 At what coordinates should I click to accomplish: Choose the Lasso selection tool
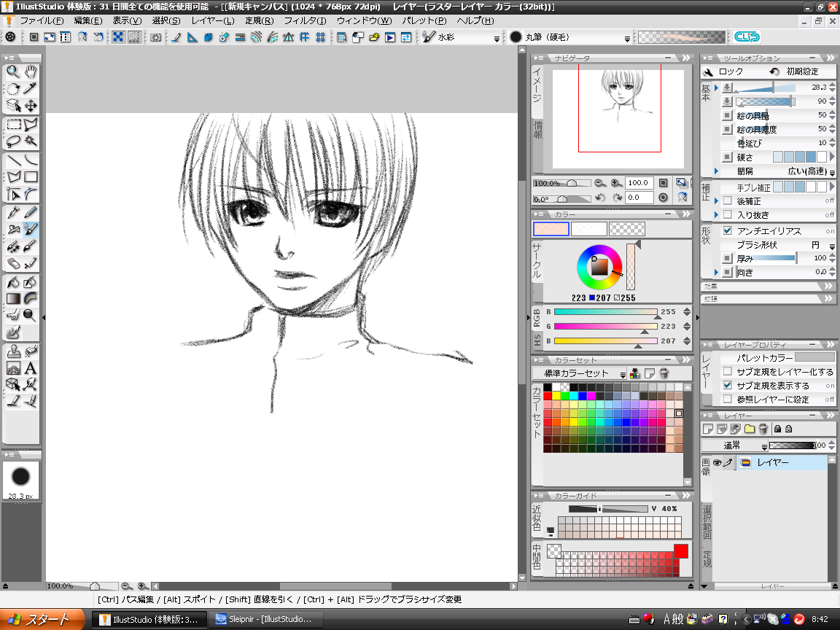[x=13, y=141]
